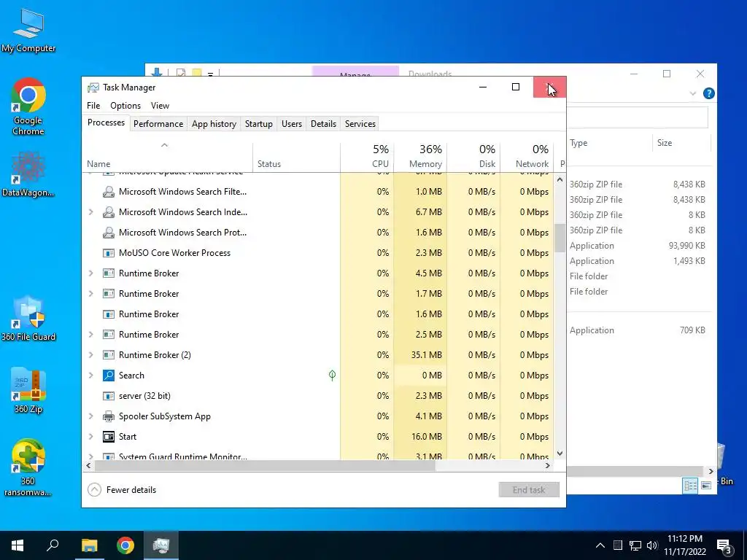Expand the Runtime Broker 4.5 MB row

pos(91,273)
